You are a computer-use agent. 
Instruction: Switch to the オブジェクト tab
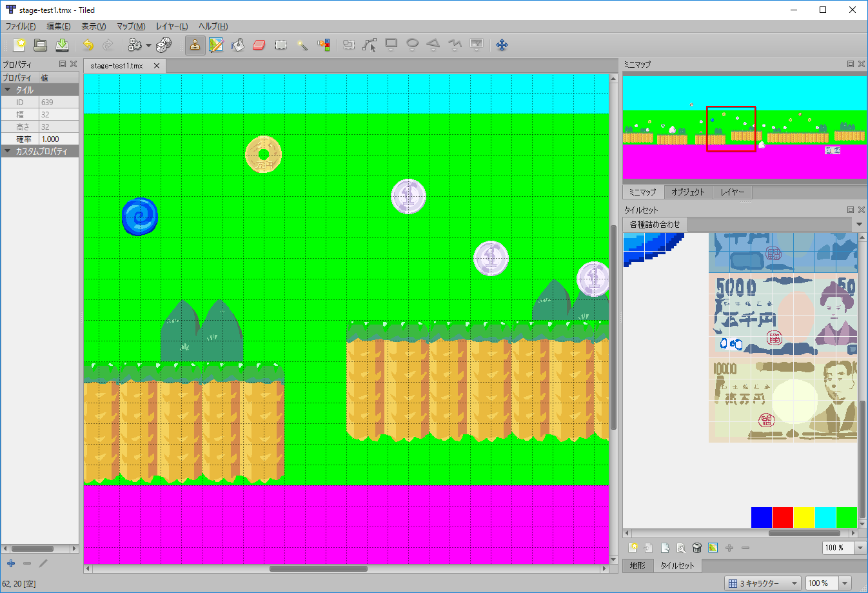point(689,192)
